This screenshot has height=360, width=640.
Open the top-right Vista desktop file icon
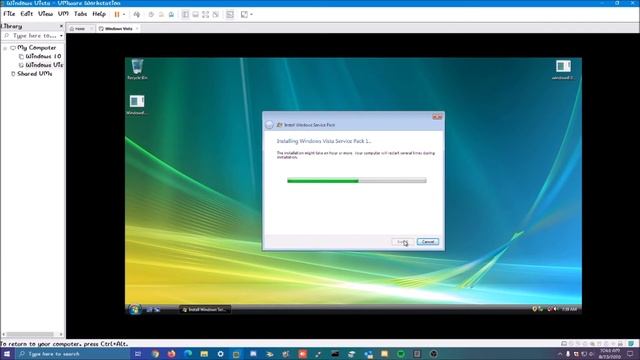(563, 69)
